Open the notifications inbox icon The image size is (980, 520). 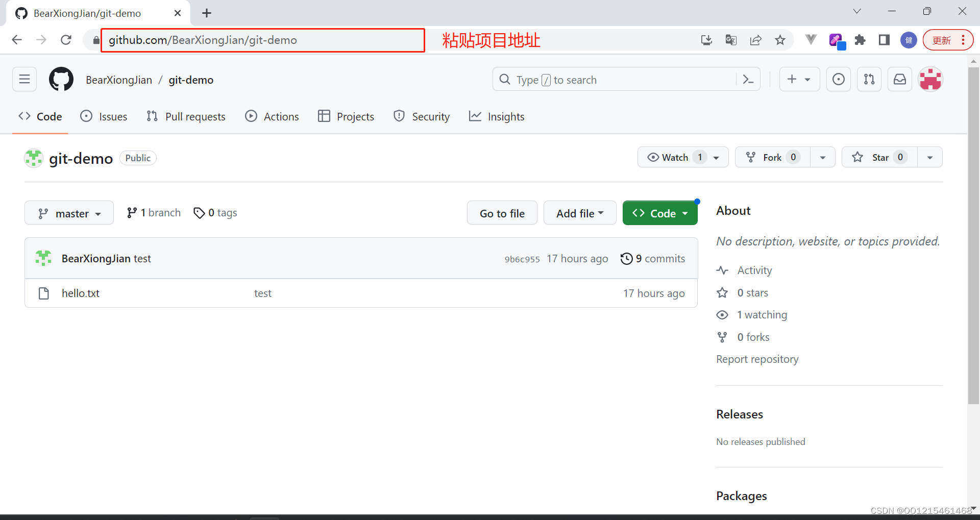click(899, 79)
